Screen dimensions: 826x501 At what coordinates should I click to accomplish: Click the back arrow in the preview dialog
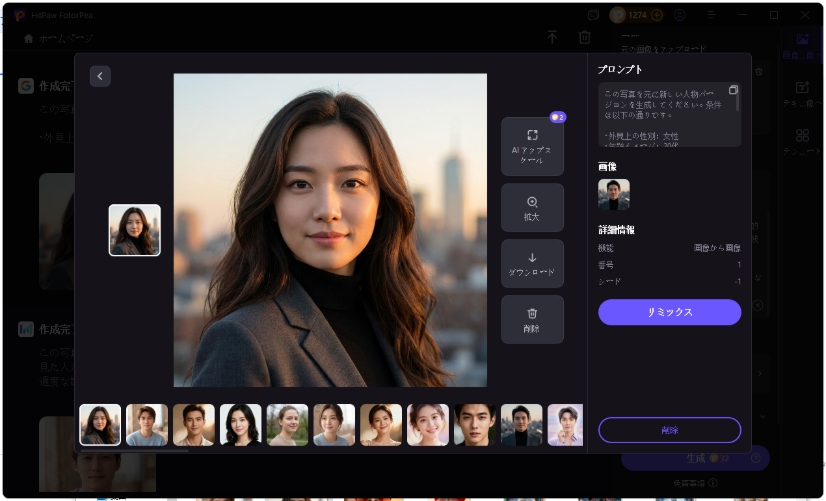(100, 77)
